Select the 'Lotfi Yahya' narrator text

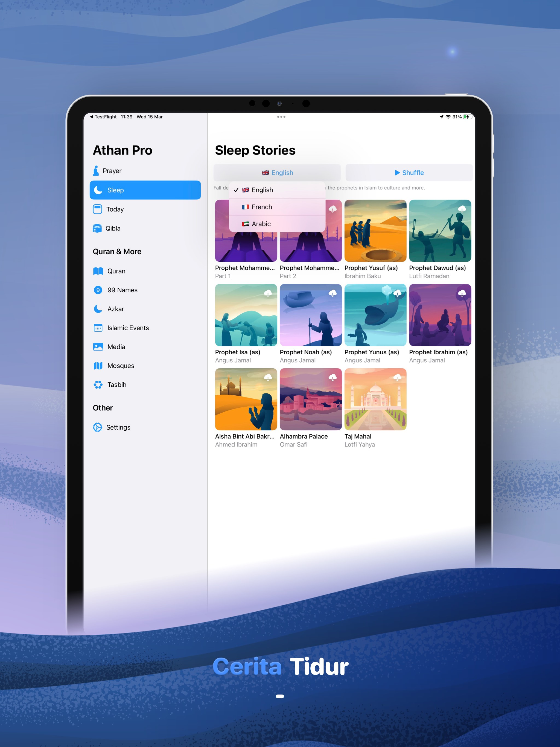click(x=359, y=445)
